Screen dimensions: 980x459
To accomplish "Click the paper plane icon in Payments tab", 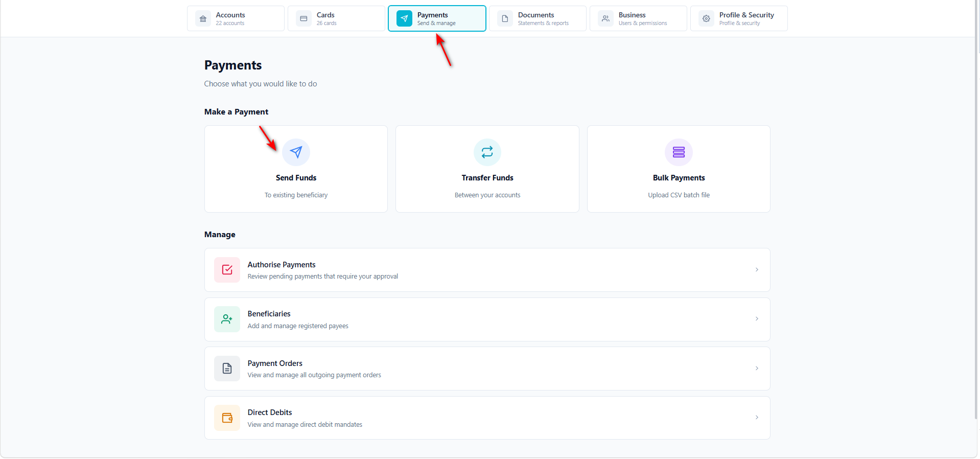I will tap(404, 19).
